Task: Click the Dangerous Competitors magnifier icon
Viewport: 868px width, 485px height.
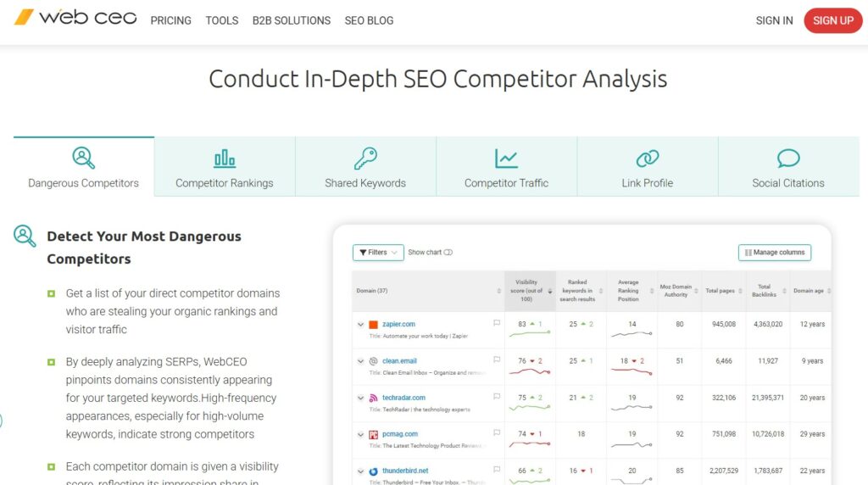Action: click(83, 158)
